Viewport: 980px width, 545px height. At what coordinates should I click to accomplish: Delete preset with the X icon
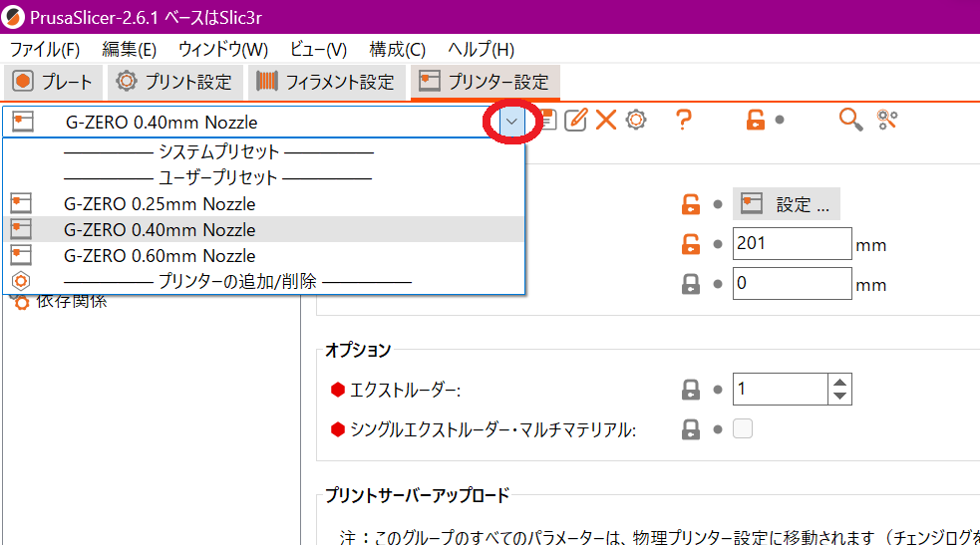point(605,120)
